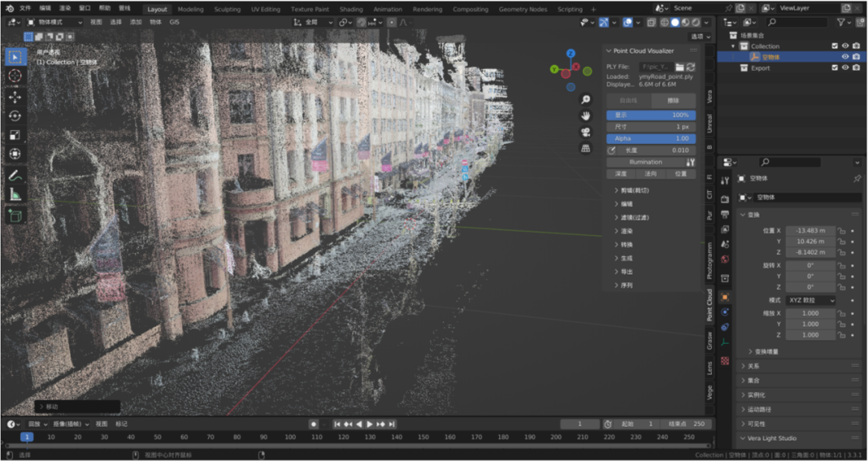Reload the PLY file with the refresh icon
This screenshot has width=868, height=462.
pos(690,67)
